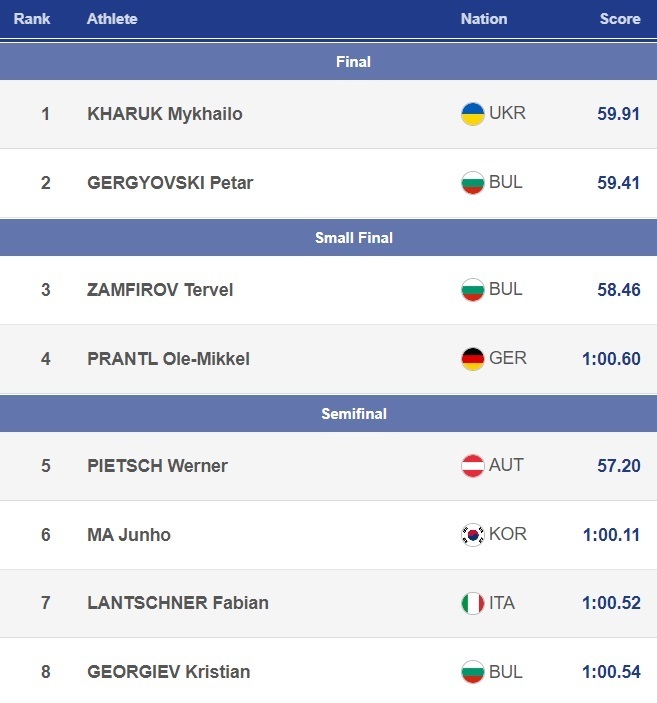
Task: Sort by the Rank column header
Action: 32,19
